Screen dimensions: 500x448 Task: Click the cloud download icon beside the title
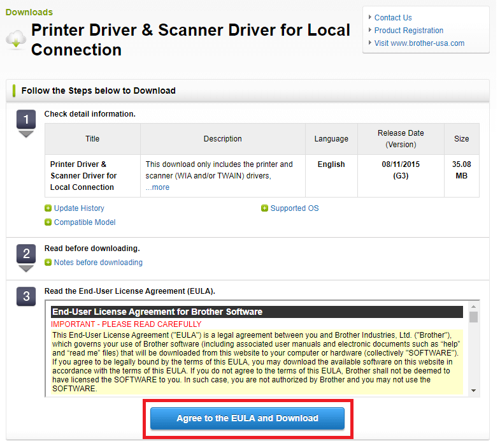15,40
